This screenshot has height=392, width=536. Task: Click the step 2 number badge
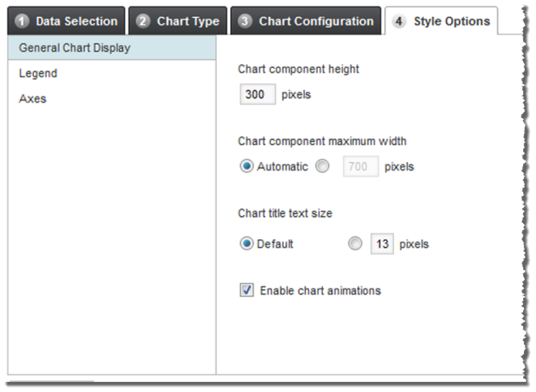pos(144,21)
